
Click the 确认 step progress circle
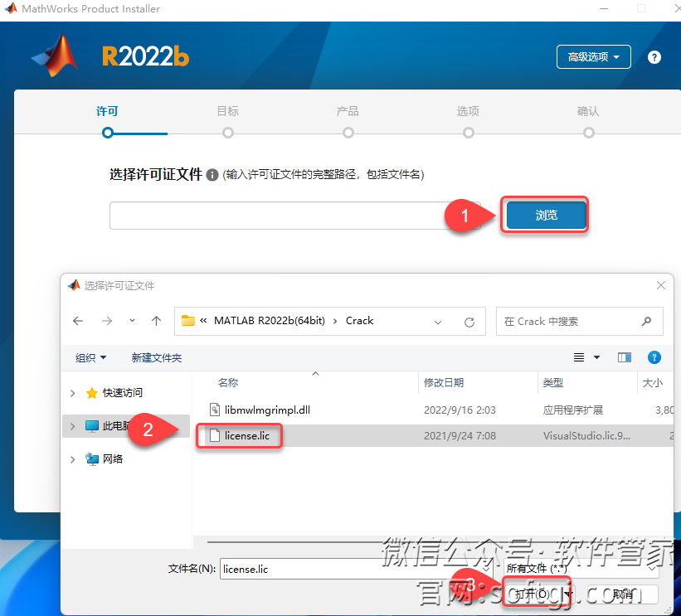click(x=588, y=133)
